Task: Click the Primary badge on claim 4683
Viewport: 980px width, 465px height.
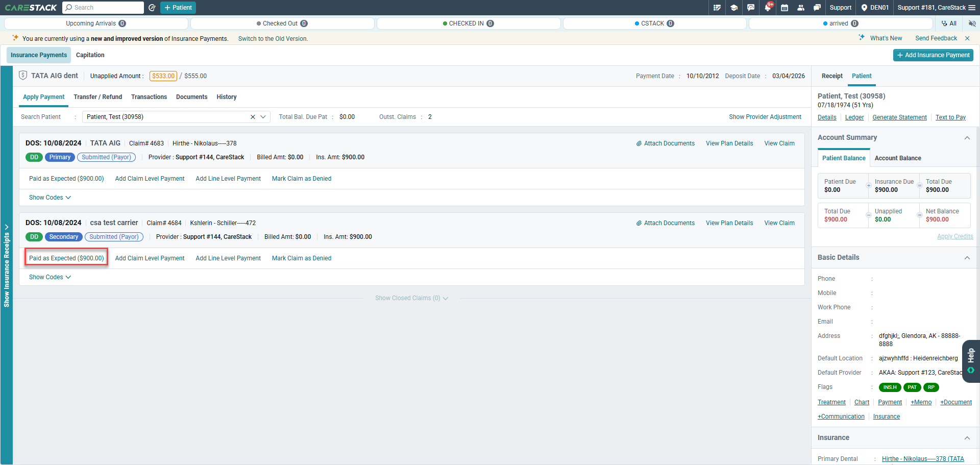Action: point(60,157)
